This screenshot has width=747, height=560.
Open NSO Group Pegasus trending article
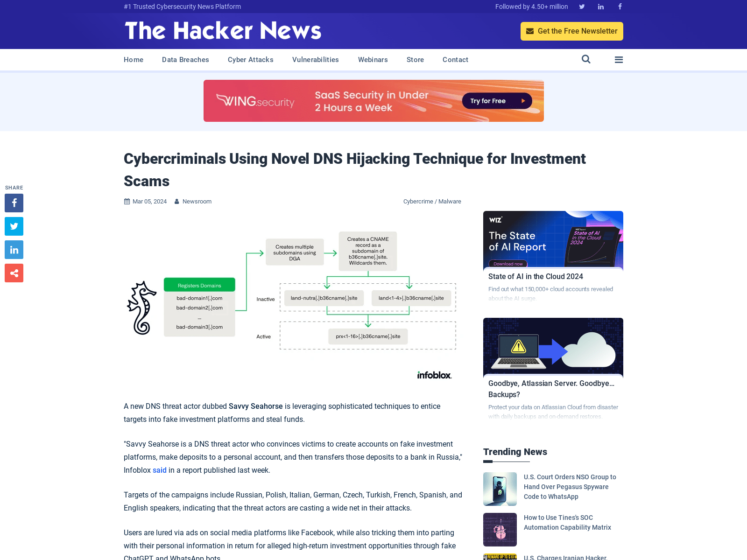pyautogui.click(x=570, y=487)
